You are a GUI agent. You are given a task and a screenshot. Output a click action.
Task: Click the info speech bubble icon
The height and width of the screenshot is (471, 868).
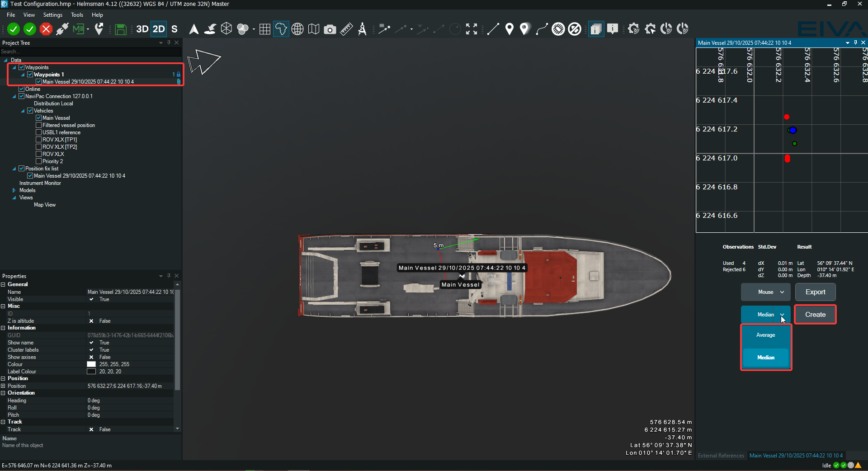pos(613,29)
